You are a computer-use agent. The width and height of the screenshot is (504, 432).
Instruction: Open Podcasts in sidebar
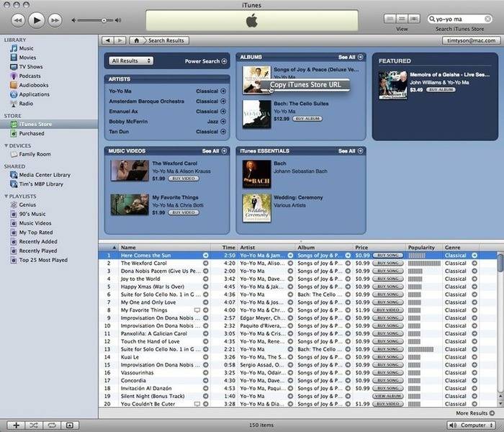pyautogui.click(x=30, y=76)
